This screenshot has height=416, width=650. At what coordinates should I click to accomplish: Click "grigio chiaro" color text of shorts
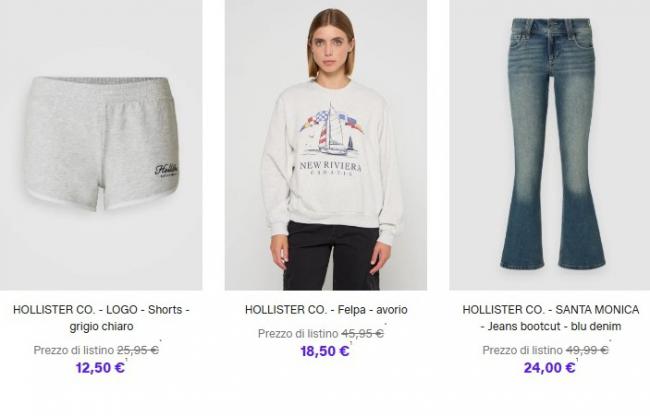101,326
